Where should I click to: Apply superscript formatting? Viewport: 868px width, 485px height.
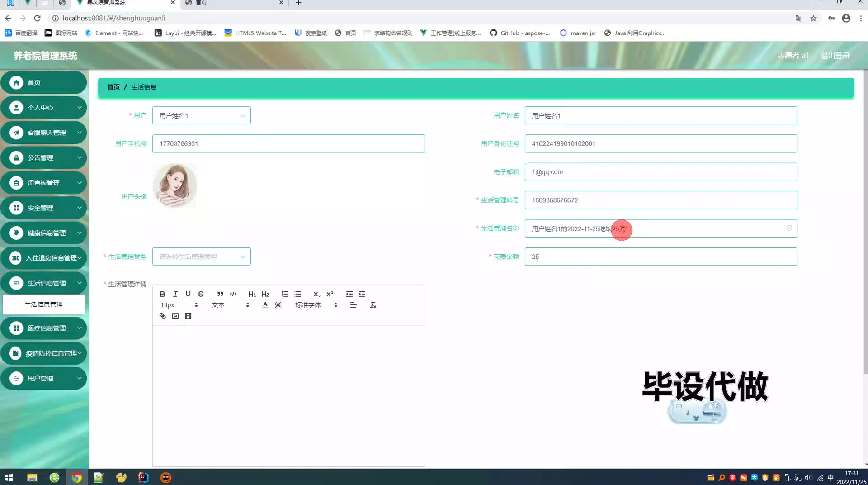coord(330,294)
